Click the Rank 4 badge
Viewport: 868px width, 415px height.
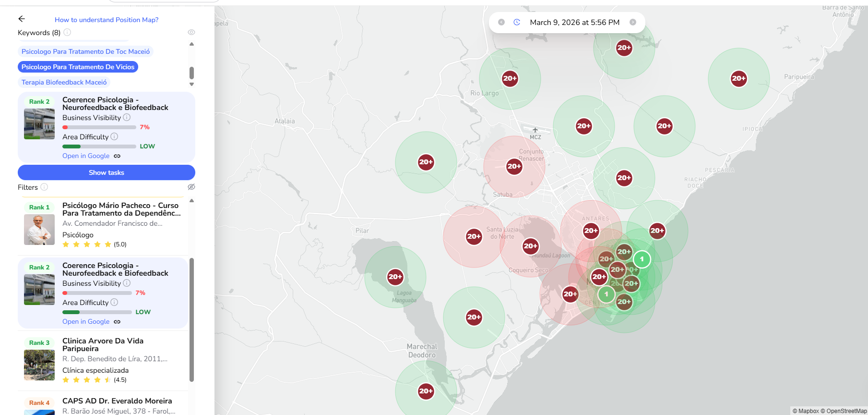(39, 403)
